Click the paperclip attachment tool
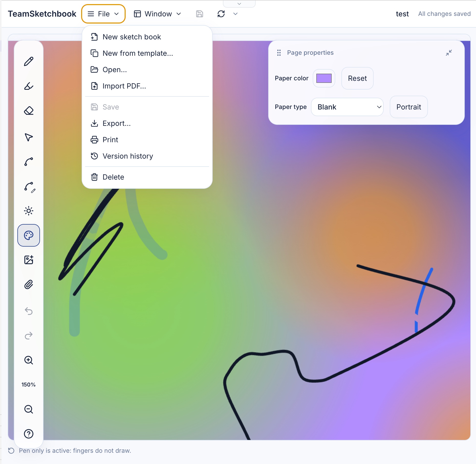476x464 pixels. [x=29, y=284]
